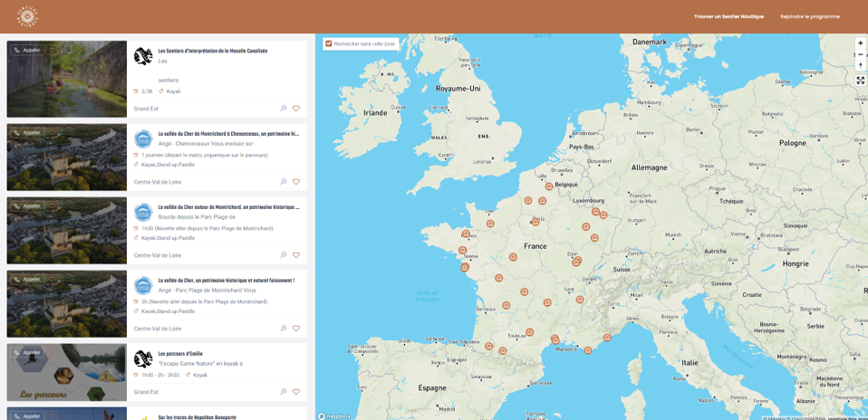This screenshot has height=420, width=868.
Task: Open 'Sur les traces de Napoléon Bonaparte' listing
Action: pyautogui.click(x=197, y=417)
